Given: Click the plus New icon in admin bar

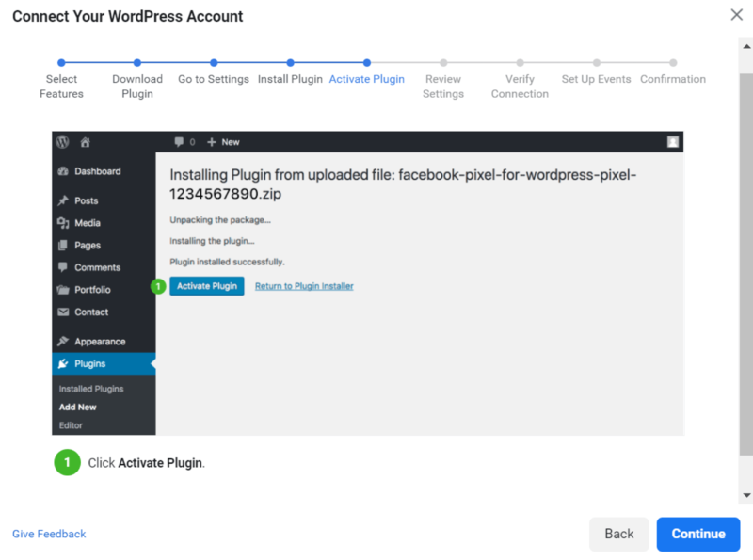Looking at the screenshot, I should (x=213, y=142).
